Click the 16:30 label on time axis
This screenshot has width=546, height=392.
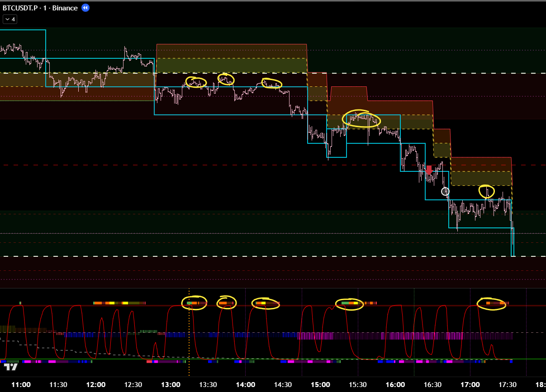[432, 384]
